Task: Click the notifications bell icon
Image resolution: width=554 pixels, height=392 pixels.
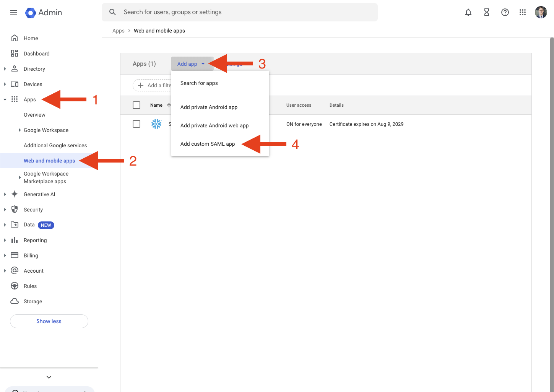Action: (x=468, y=12)
